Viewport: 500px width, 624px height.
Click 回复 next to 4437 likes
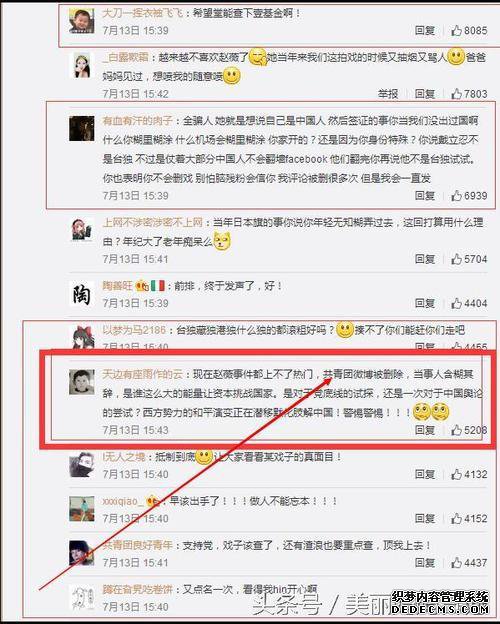coord(425,562)
